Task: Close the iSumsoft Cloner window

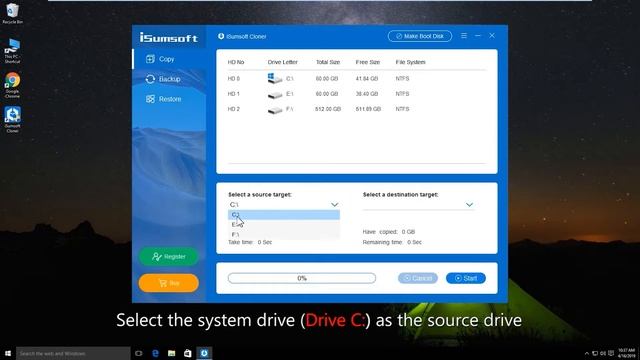Action: (492, 36)
